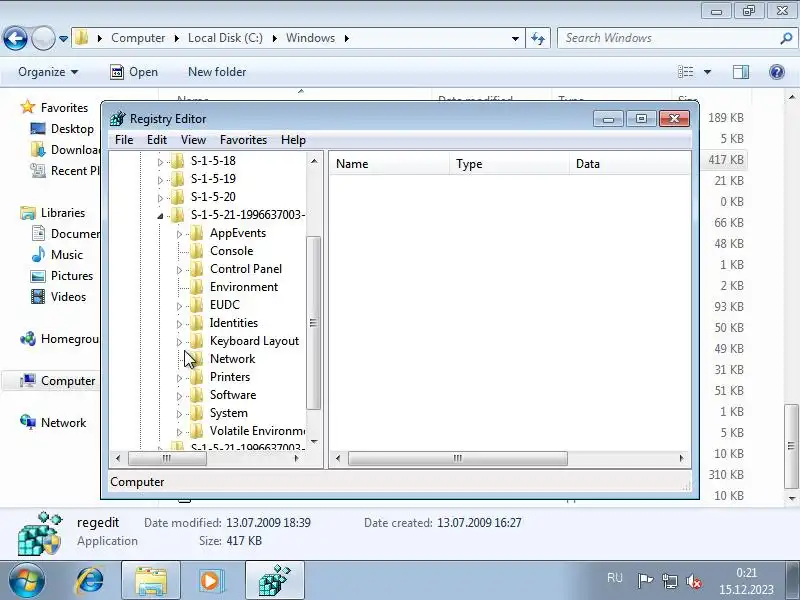Select the Identities folder icon
This screenshot has height=600, width=800.
pyautogui.click(x=196, y=323)
